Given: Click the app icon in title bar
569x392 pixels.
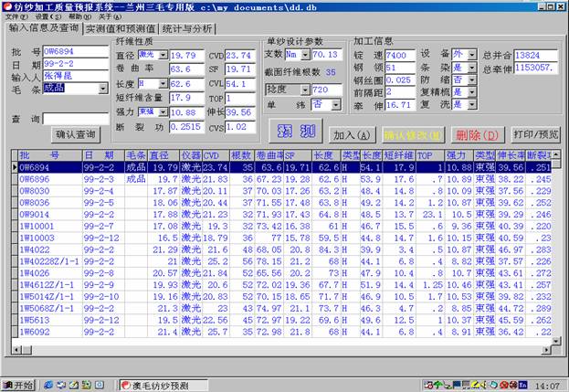Looking at the screenshot, I should [7, 5].
